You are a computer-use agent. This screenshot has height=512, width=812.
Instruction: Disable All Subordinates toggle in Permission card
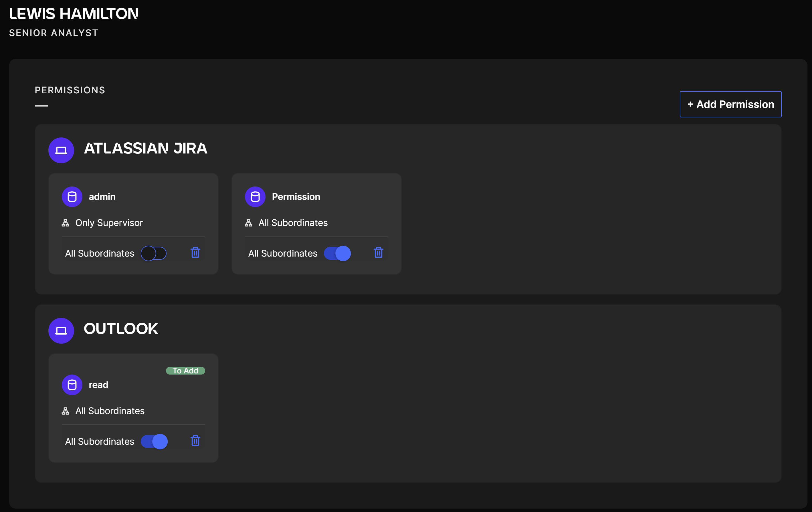337,253
